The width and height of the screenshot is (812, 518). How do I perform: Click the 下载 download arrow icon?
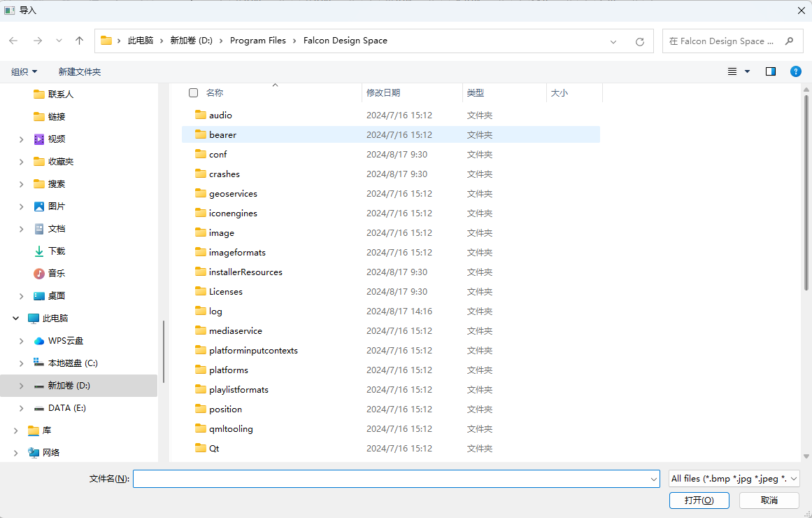pyautogui.click(x=39, y=251)
